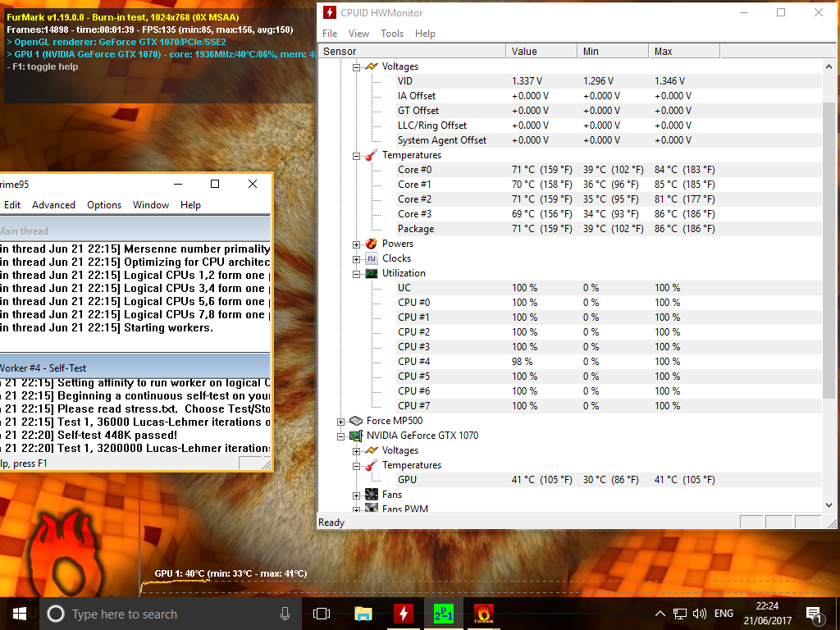Open the Window menu in Prime95
This screenshot has width=840, height=630.
coord(151,204)
